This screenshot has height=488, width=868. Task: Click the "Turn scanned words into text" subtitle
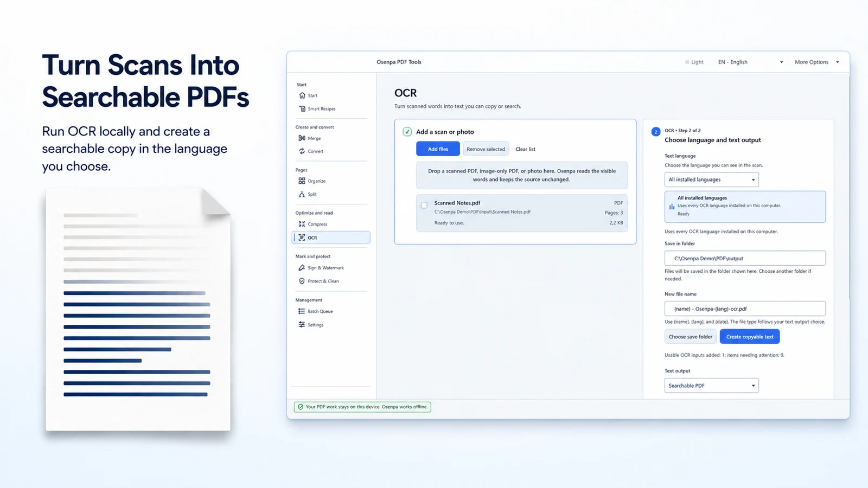click(x=457, y=106)
